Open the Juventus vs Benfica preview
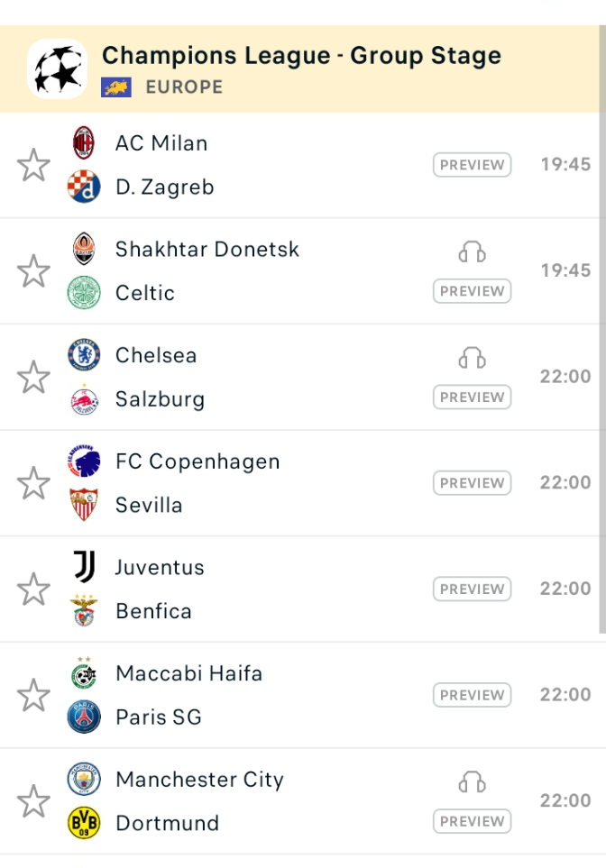This screenshot has height=868, width=606. click(472, 589)
